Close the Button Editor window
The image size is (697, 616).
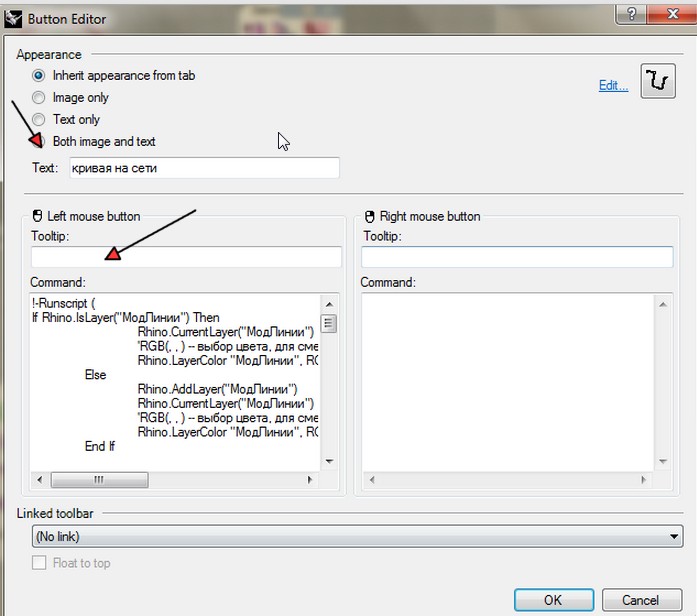672,14
